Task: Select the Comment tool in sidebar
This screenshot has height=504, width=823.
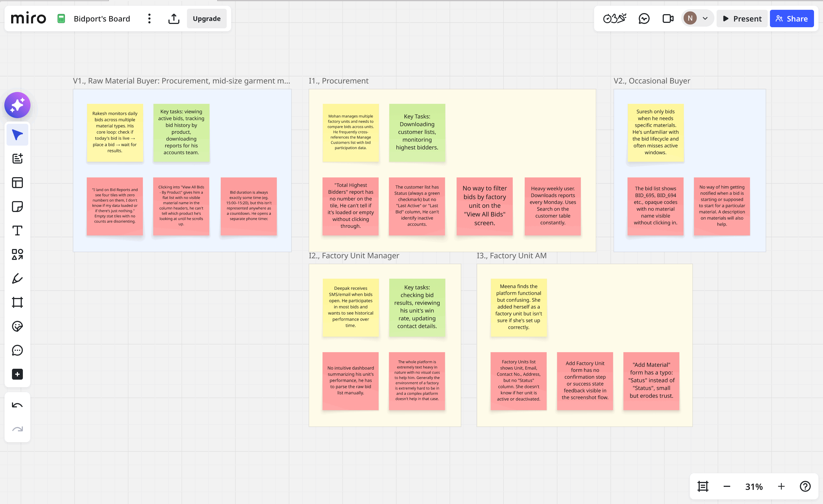Action: click(17, 350)
